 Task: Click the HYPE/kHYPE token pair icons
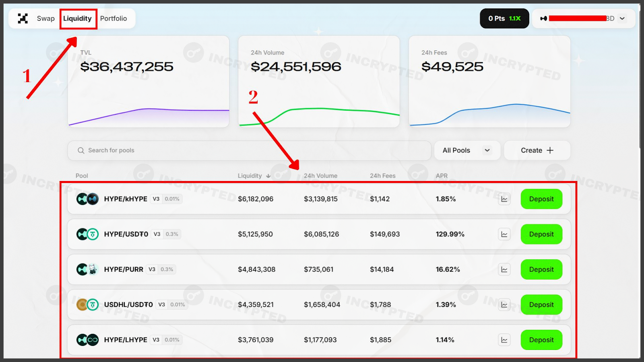pos(87,199)
